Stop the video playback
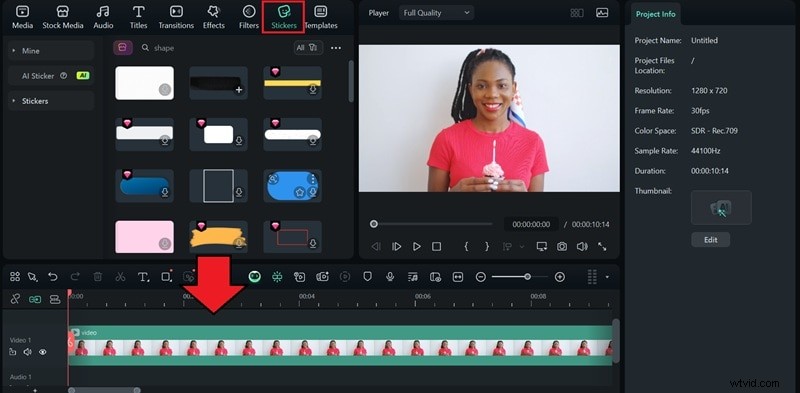 coord(436,247)
